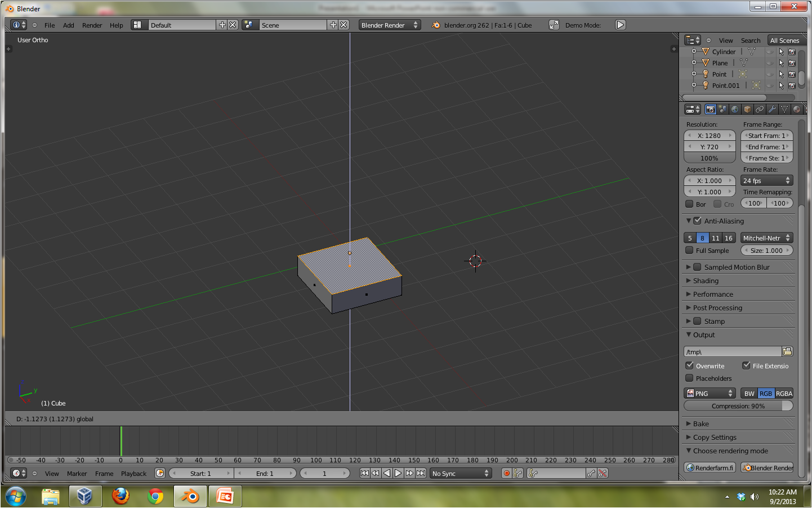The image size is (812, 508).
Task: Jump to the timeline's first frame
Action: 364,473
